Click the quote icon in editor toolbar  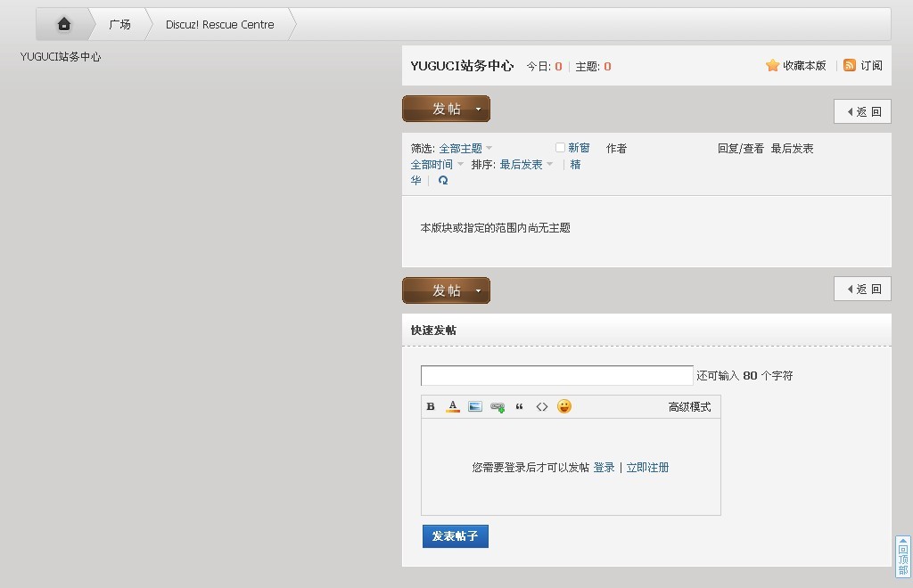[520, 406]
